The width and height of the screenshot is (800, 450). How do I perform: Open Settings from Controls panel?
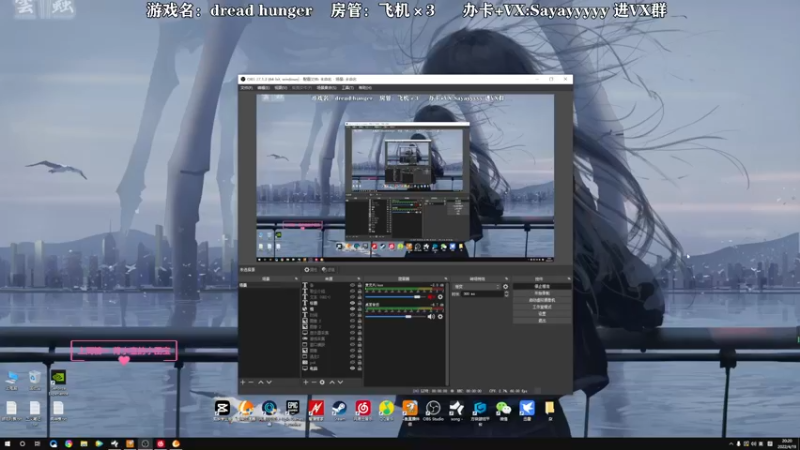click(542, 314)
